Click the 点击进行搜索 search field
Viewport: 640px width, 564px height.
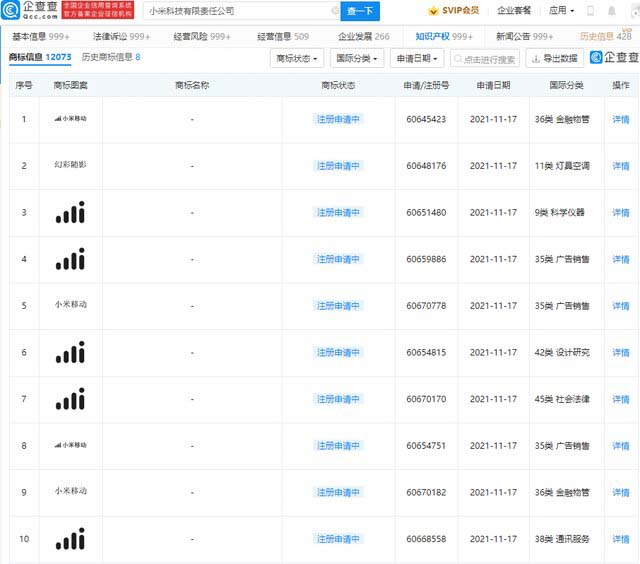coord(485,59)
